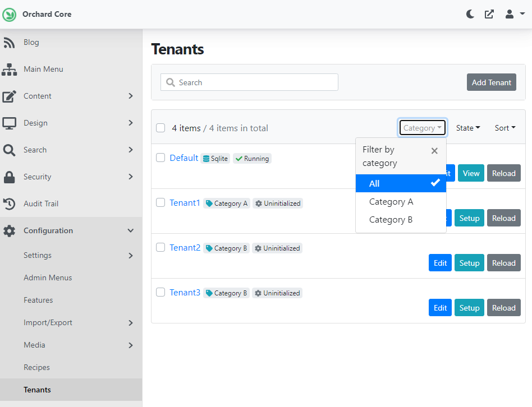This screenshot has width=532, height=407.
Task: Click the Search magnifier icon in sidebar
Action: (9, 150)
